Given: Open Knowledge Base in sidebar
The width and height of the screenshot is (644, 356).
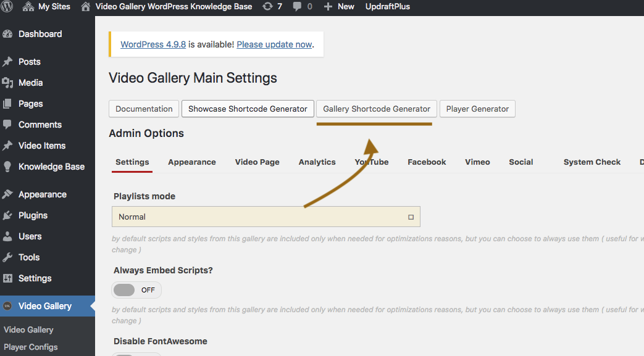Looking at the screenshot, I should click(51, 167).
